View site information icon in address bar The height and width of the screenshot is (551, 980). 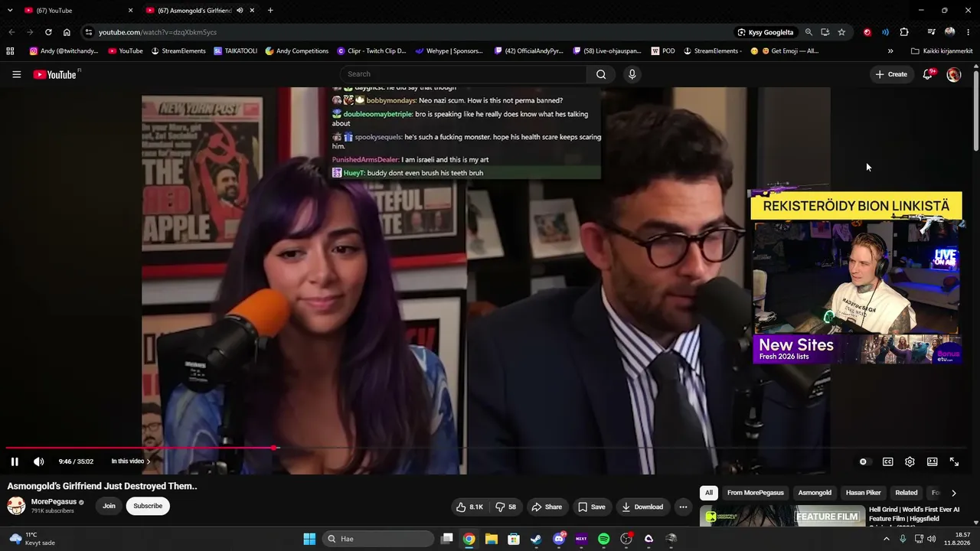pos(89,32)
